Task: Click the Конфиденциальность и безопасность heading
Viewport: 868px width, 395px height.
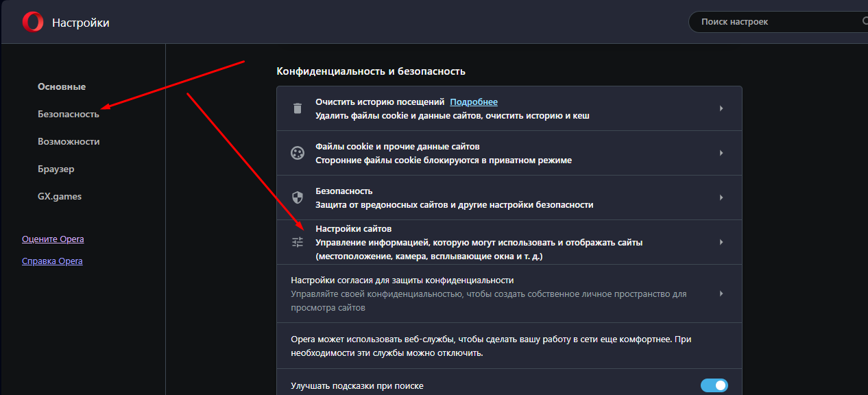Action: tap(371, 71)
